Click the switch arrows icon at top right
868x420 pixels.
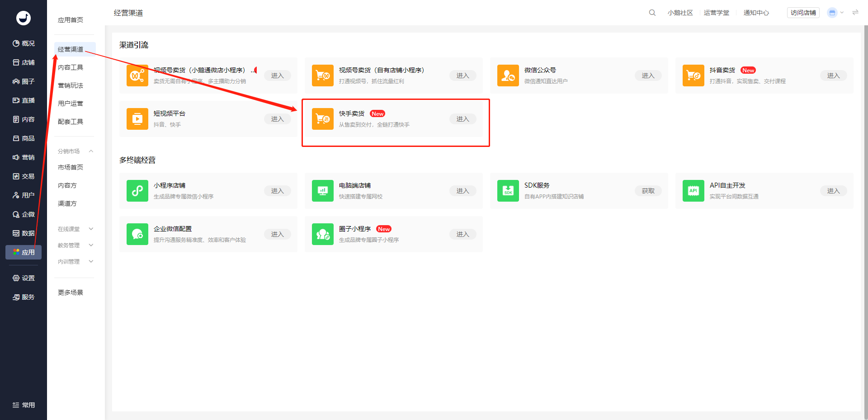point(855,13)
